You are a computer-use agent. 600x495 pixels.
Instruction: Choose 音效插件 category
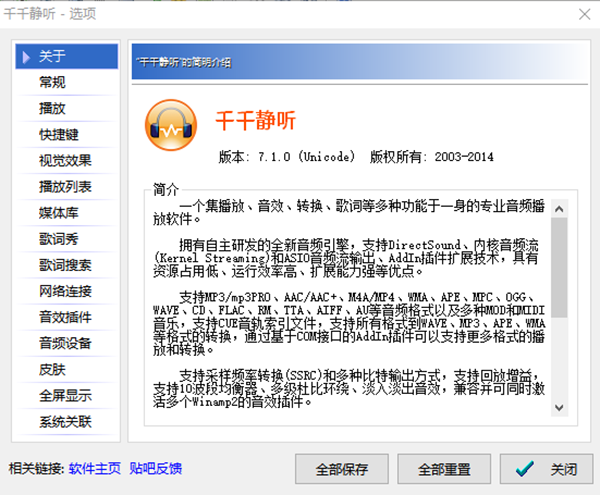coord(65,317)
